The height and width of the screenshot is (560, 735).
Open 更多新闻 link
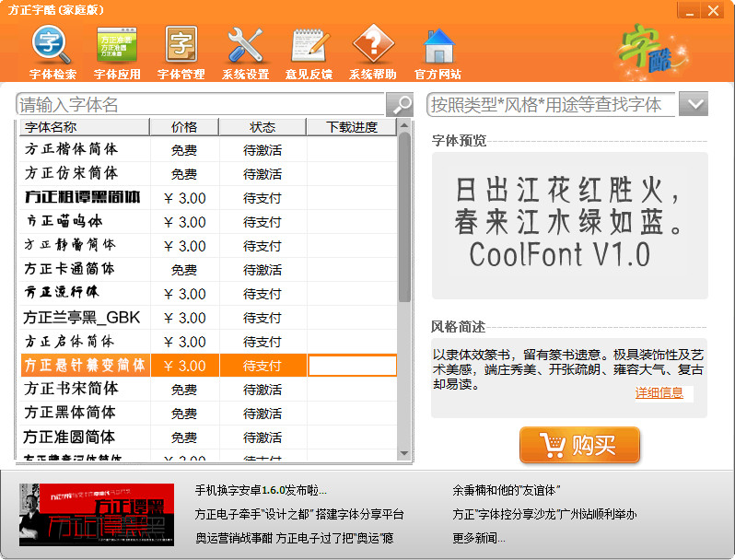point(479,538)
